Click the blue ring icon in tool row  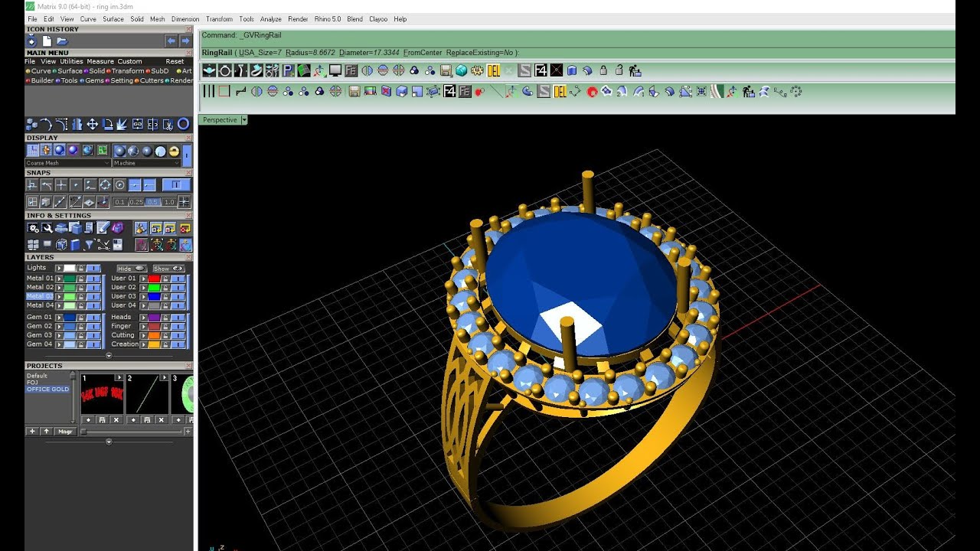pos(183,124)
